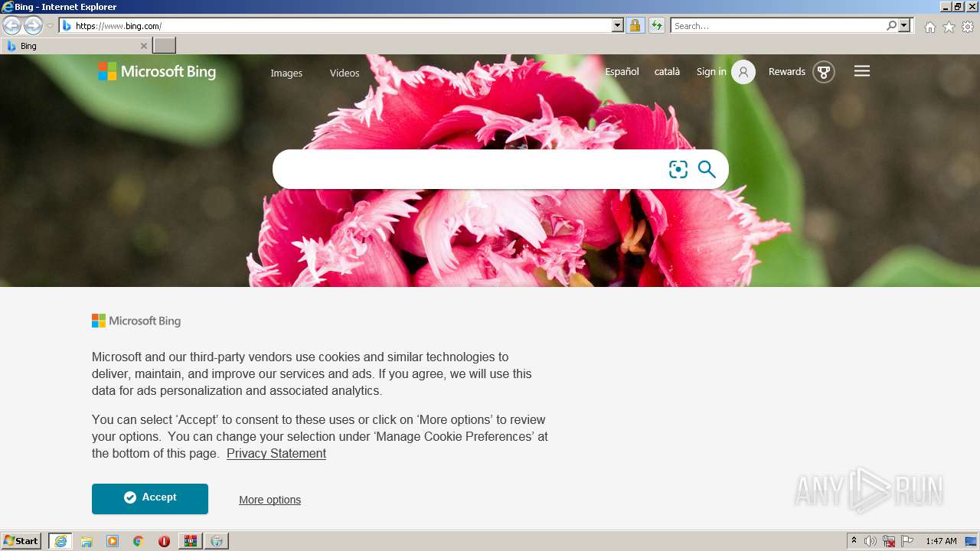Expand the address bar autocomplete dropdown
The height and width of the screenshot is (551, 980).
(x=618, y=26)
